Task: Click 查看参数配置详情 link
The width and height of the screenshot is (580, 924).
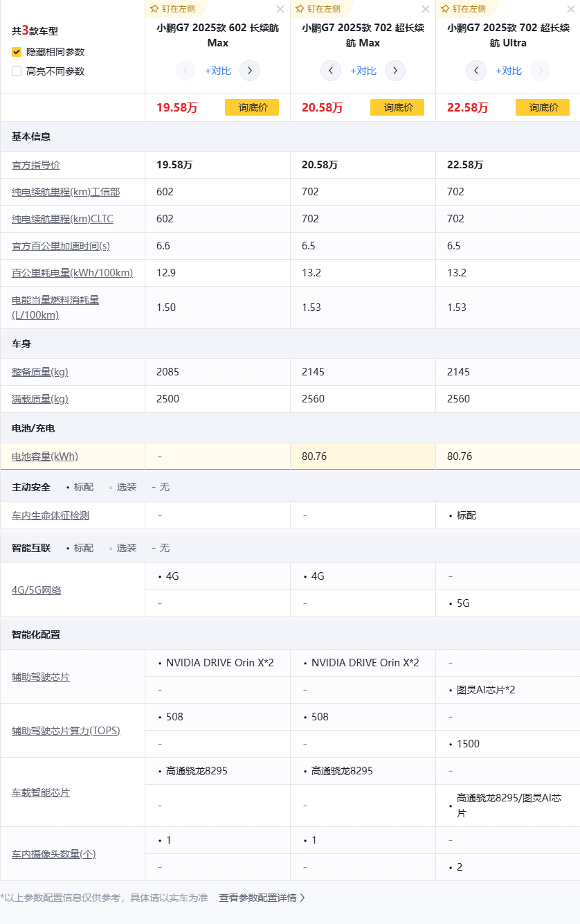Action: (x=262, y=898)
